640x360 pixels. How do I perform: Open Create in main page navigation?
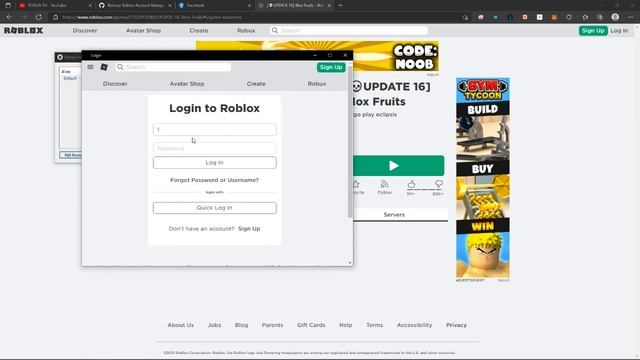coord(199,31)
